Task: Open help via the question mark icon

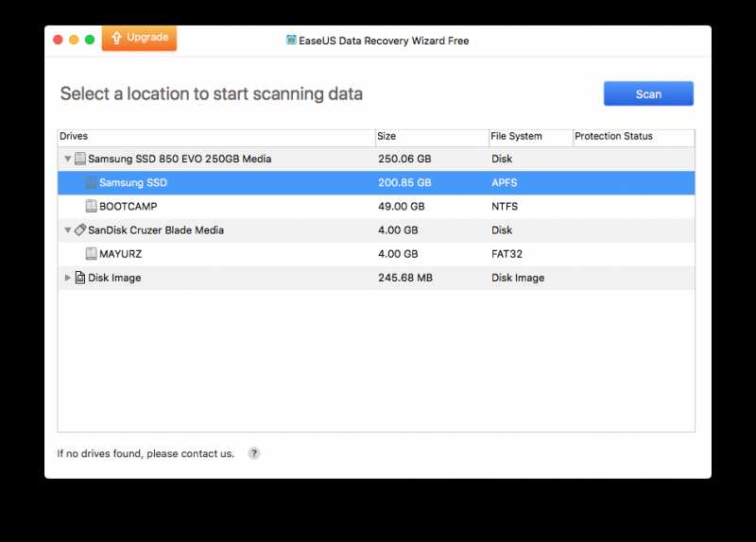Action: (x=253, y=453)
